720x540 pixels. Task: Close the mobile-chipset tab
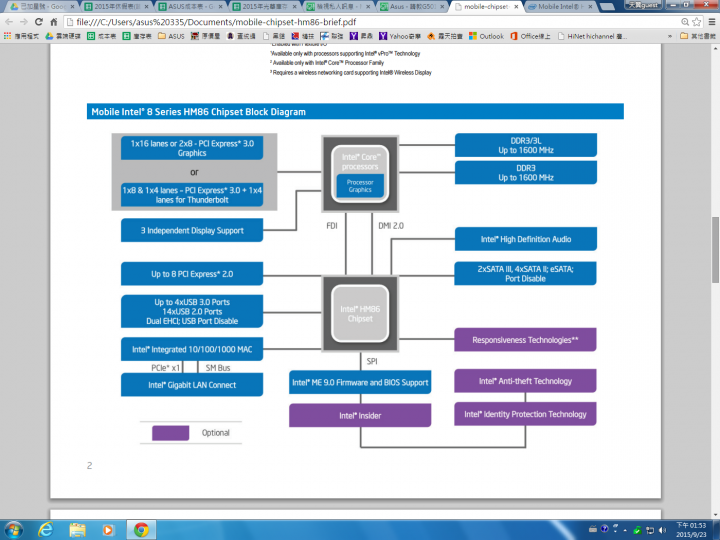[517, 6]
